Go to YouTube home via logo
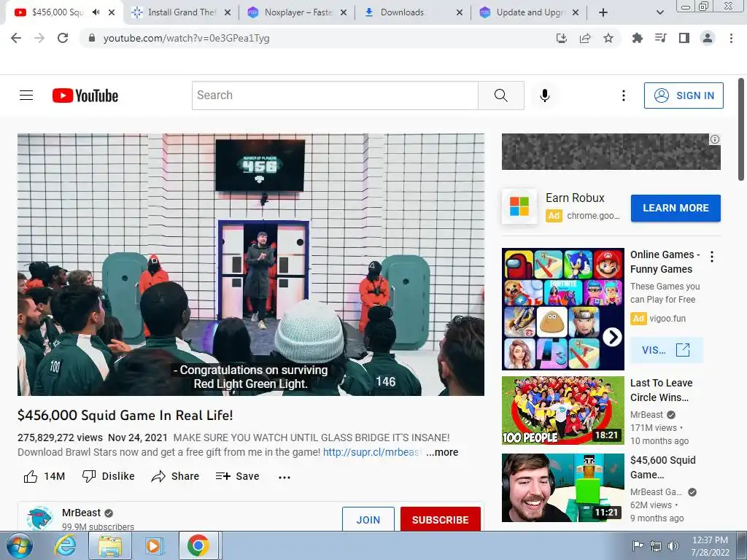The image size is (747, 560). [85, 96]
